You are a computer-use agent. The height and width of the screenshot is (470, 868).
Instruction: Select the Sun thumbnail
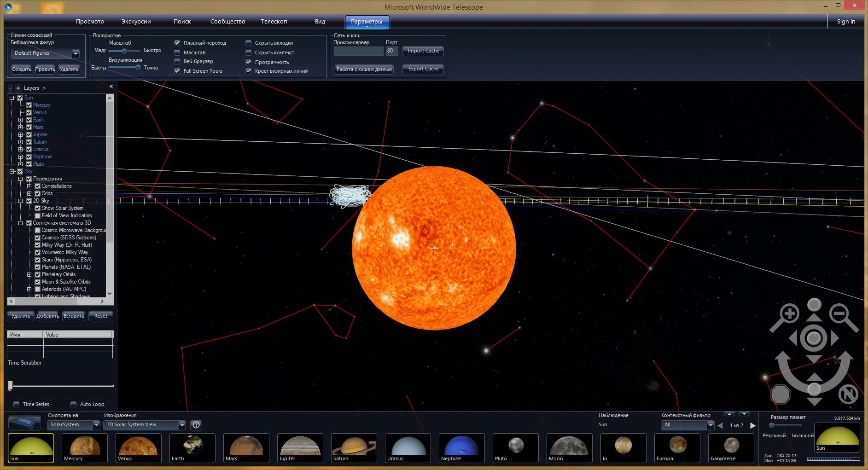(31, 448)
